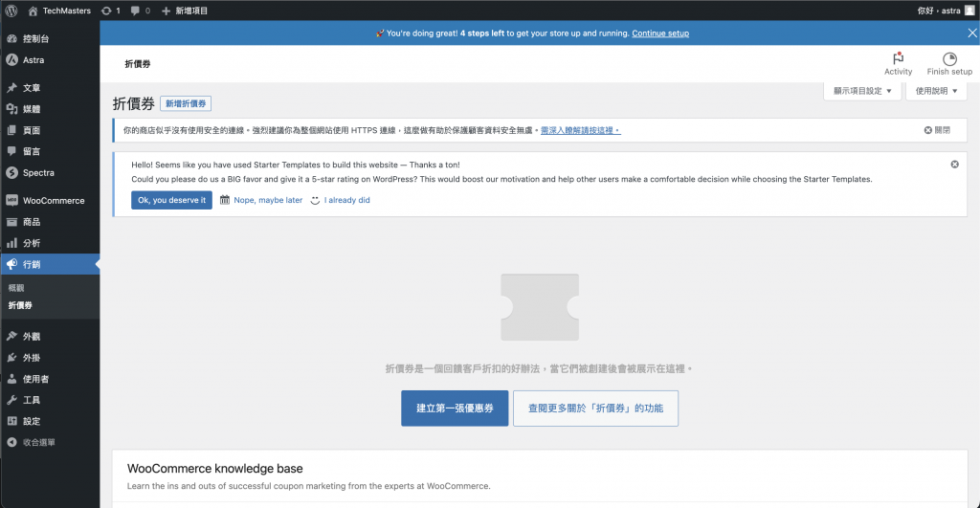Follow the Continue setup link

tap(660, 33)
